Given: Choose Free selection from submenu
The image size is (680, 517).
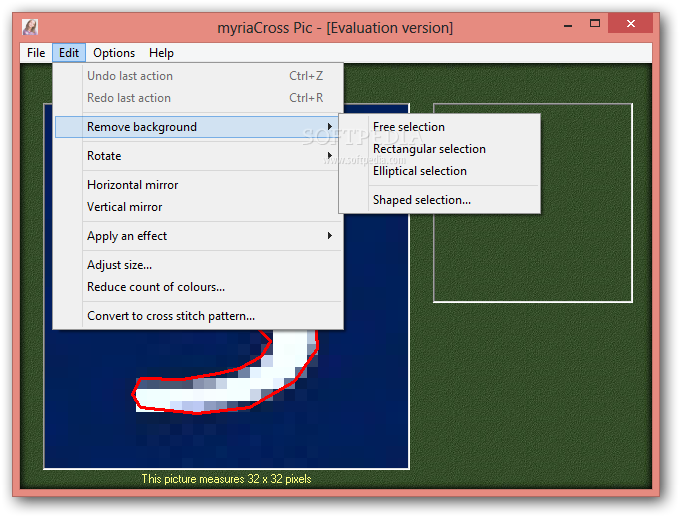Looking at the screenshot, I should pyautogui.click(x=439, y=127).
